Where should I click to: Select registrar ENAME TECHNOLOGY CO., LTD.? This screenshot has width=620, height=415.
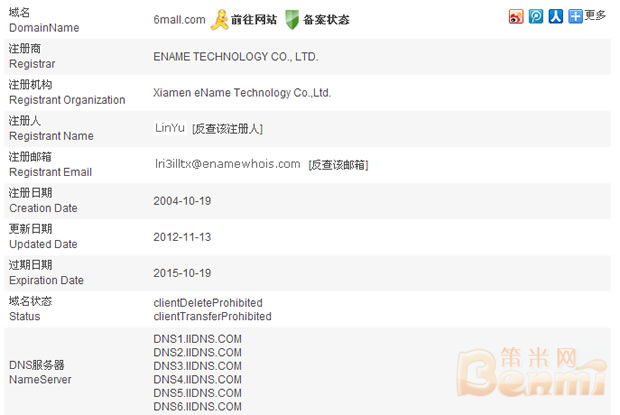(236, 57)
